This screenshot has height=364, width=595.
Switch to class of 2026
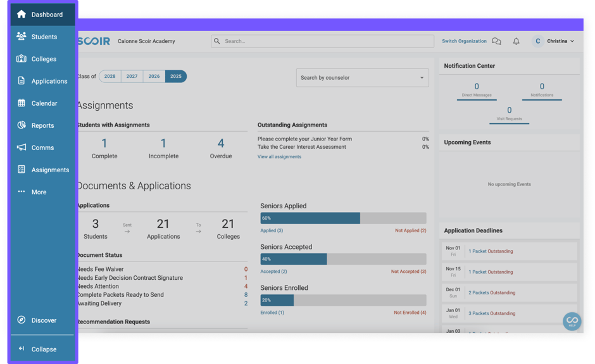tap(154, 77)
